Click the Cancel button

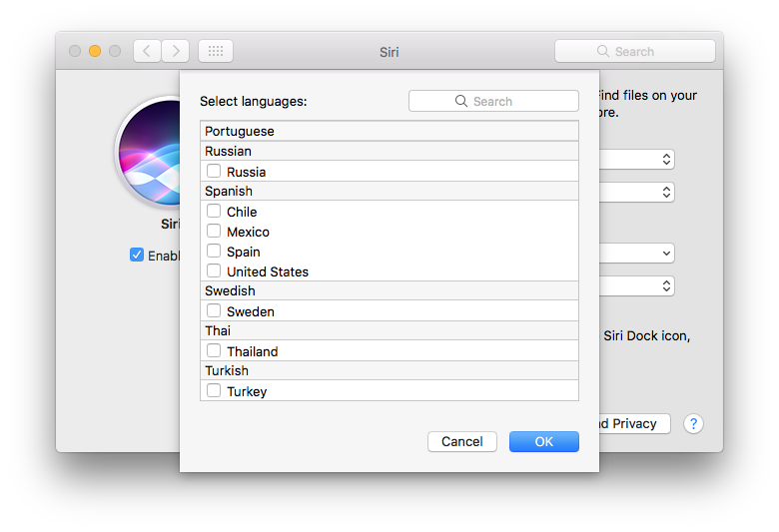pyautogui.click(x=462, y=441)
